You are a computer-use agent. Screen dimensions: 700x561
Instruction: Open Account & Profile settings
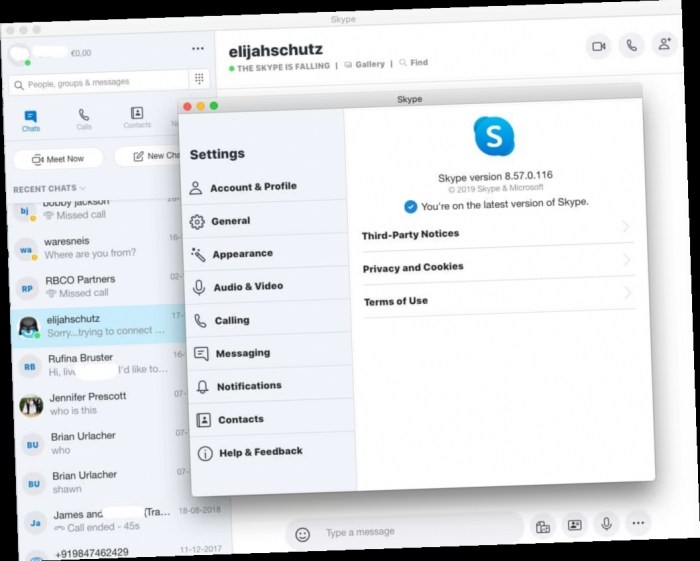(264, 187)
